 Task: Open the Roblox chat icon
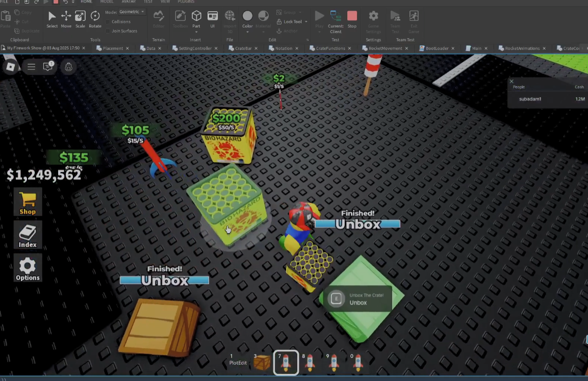click(48, 66)
